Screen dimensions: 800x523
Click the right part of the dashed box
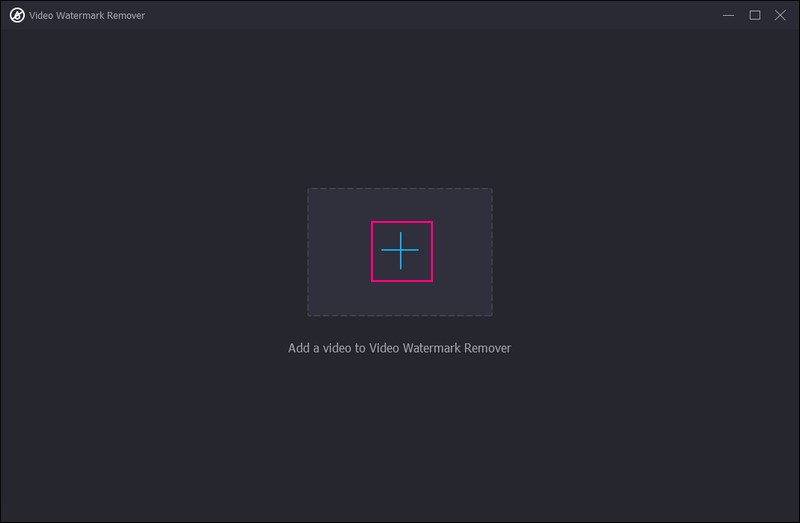click(x=463, y=252)
